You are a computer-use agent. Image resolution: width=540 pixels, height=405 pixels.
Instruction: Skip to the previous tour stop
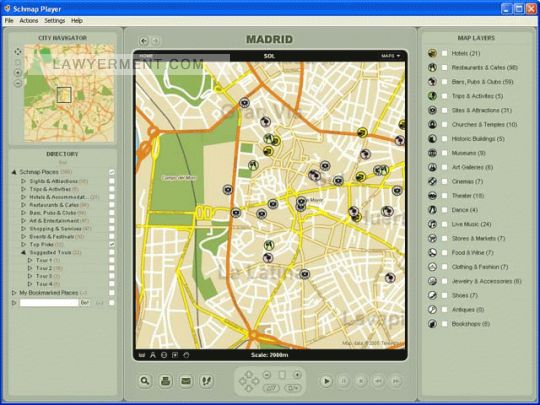point(378,381)
